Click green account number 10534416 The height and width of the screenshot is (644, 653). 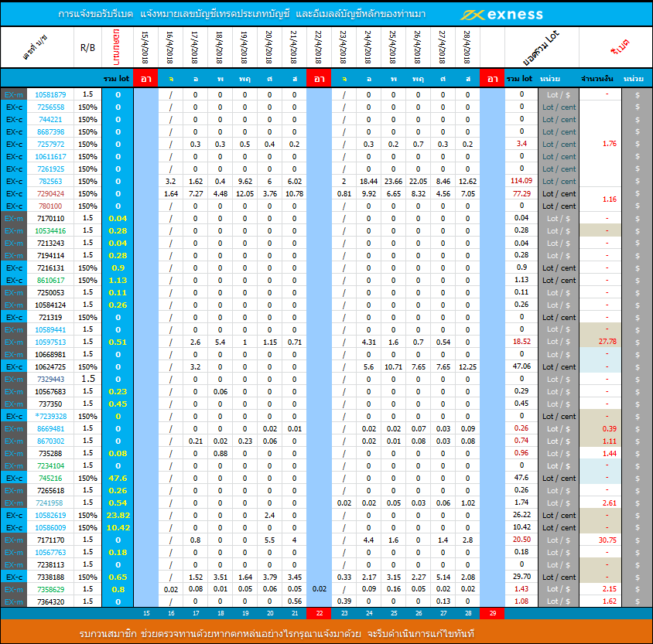click(x=50, y=231)
